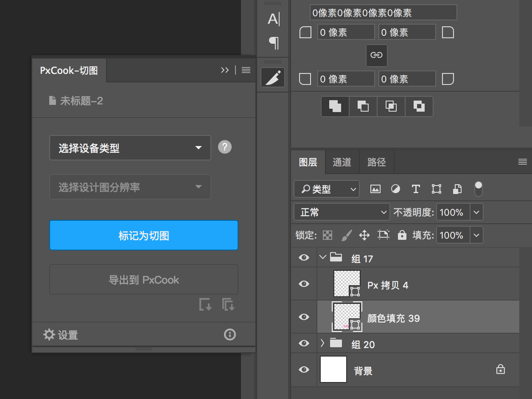Click the Background layer lock icon
Image resolution: width=532 pixels, height=399 pixels.
point(501,369)
